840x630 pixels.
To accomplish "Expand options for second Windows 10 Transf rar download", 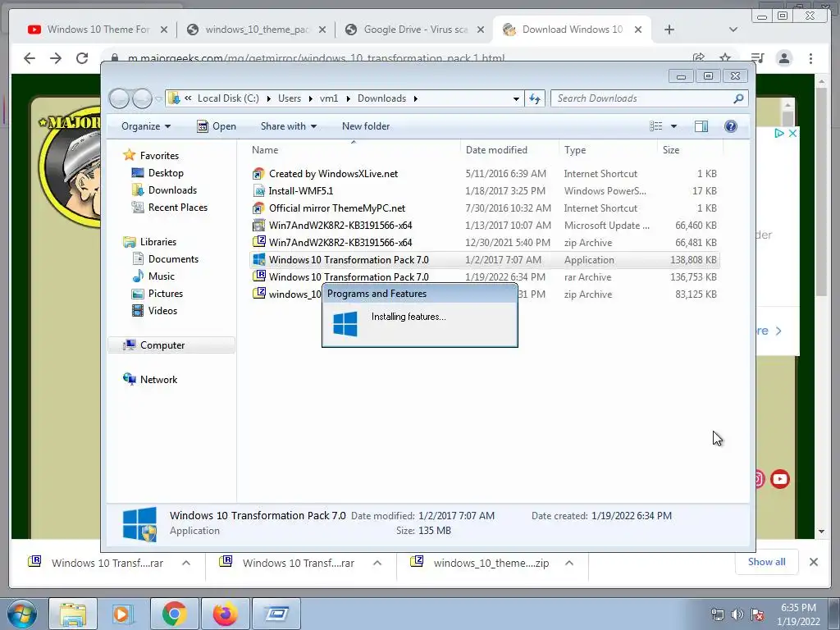I will (377, 563).
